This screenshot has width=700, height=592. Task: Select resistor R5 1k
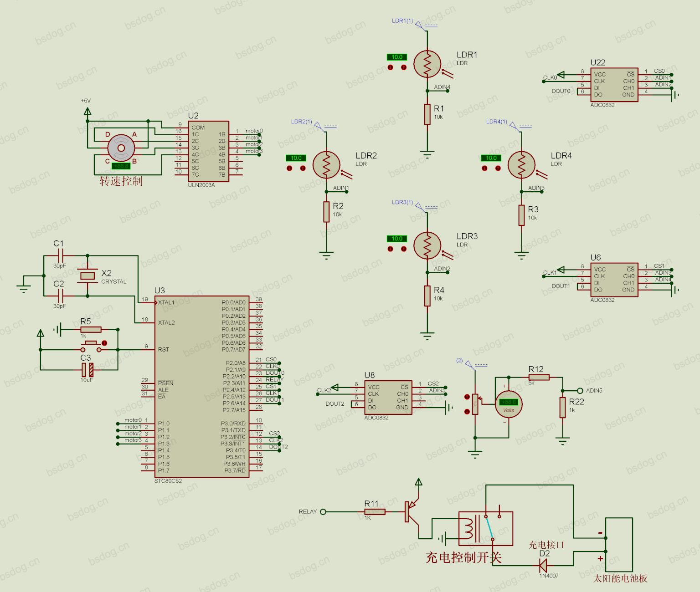pyautogui.click(x=91, y=329)
